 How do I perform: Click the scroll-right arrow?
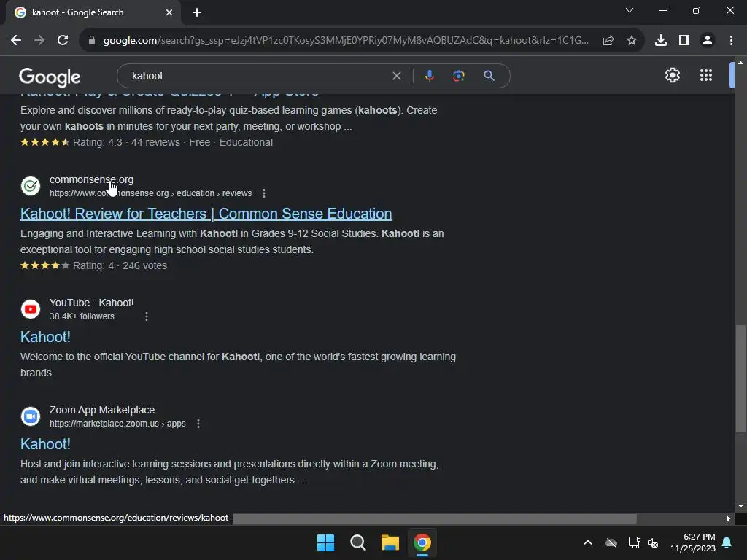click(x=729, y=518)
